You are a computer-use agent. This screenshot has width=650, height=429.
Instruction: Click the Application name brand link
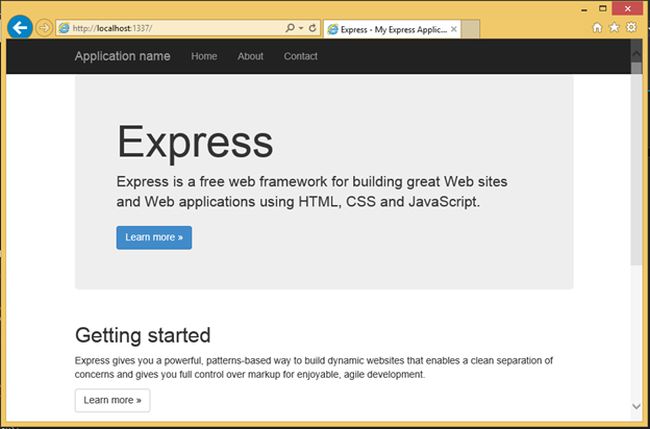[x=122, y=56]
